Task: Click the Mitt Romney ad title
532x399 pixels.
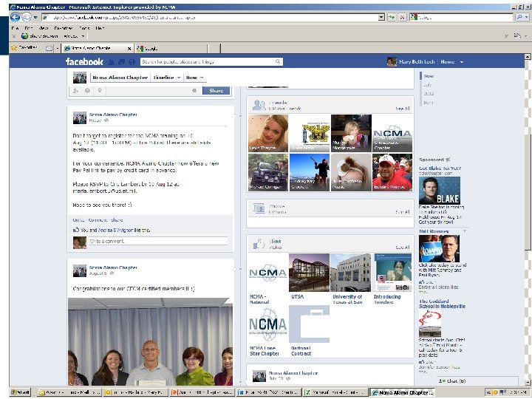Action: pyautogui.click(x=434, y=231)
